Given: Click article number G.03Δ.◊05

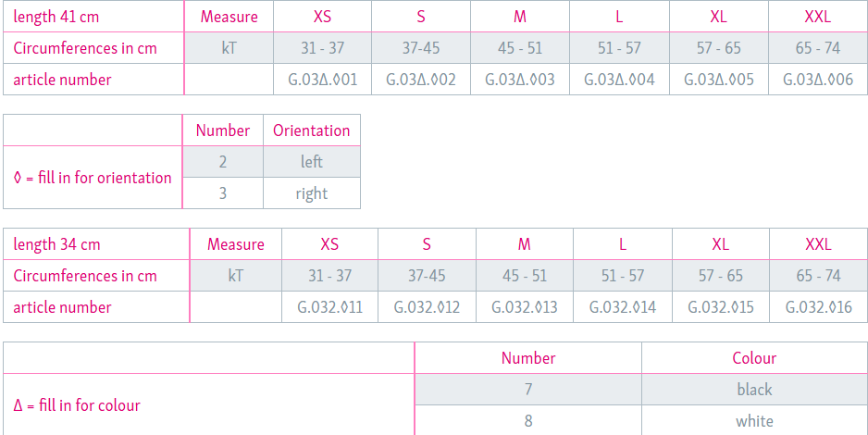Looking at the screenshot, I should 719,80.
